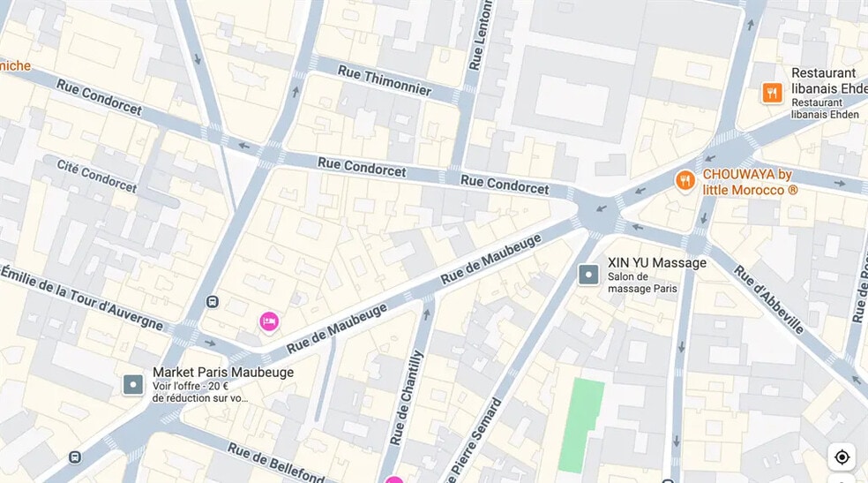
Task: Click the bus stop icon beside the pink hotel pin
Action: pos(212,302)
